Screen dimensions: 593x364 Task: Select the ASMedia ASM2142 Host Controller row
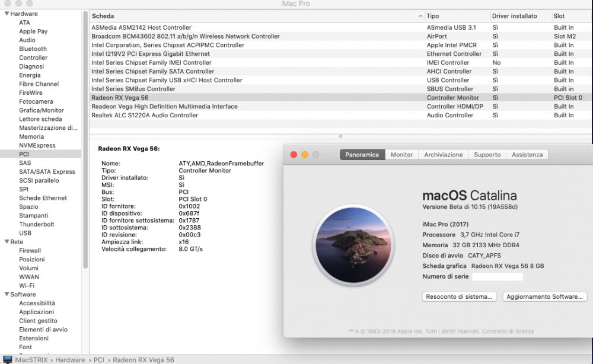(x=340, y=28)
